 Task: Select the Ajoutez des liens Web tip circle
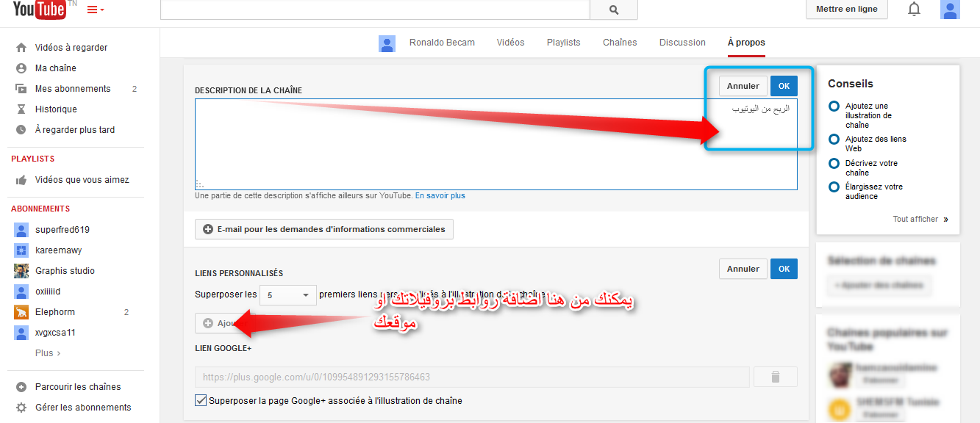[834, 139]
